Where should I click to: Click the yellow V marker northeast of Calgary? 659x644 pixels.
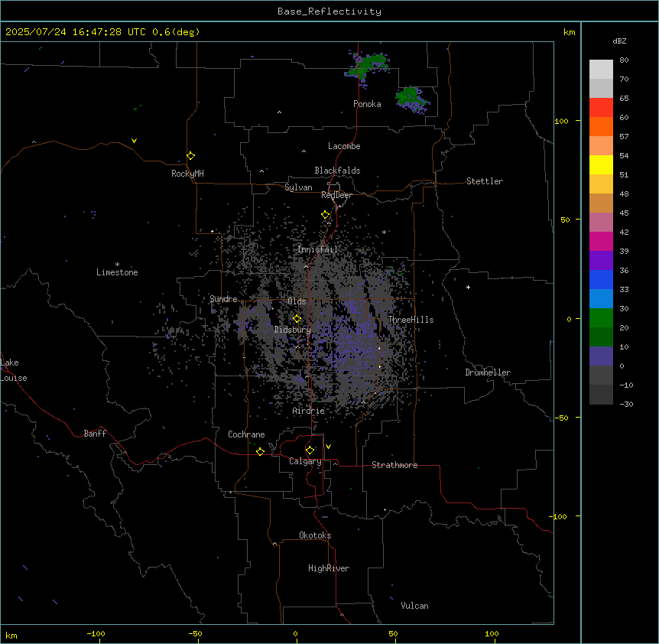click(328, 447)
